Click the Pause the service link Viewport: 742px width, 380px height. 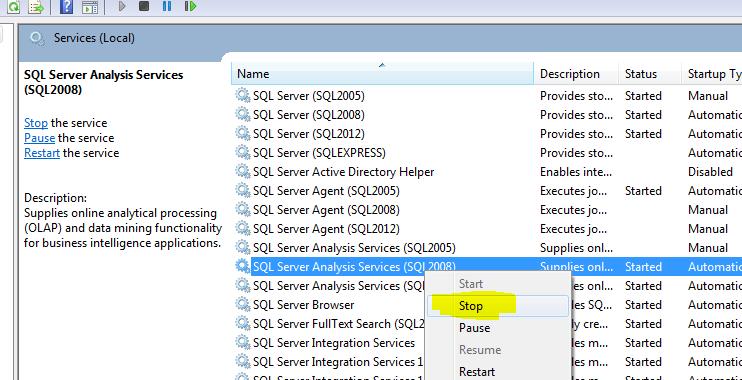39,138
